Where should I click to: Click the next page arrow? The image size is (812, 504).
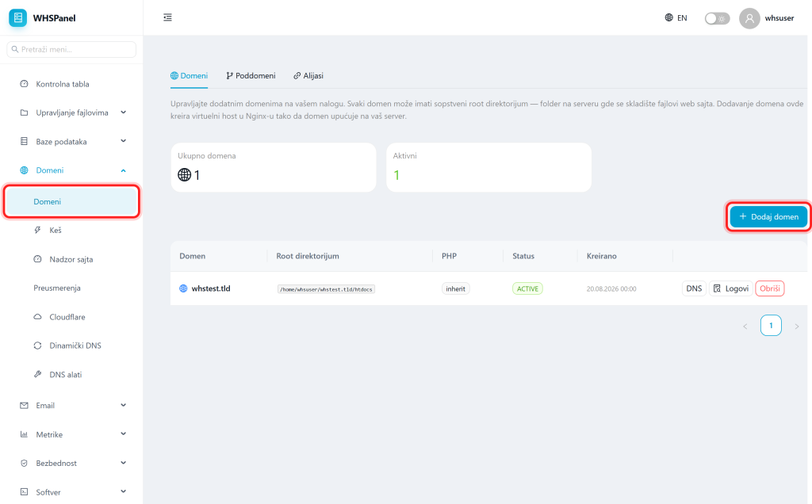(x=796, y=326)
